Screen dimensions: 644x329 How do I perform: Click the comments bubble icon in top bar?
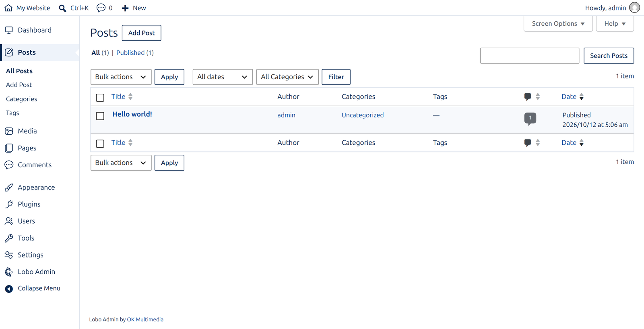[x=101, y=8]
